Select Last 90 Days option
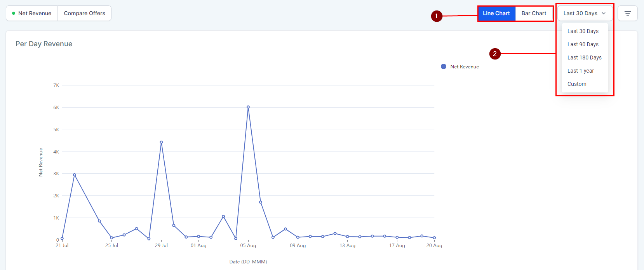 click(x=583, y=44)
